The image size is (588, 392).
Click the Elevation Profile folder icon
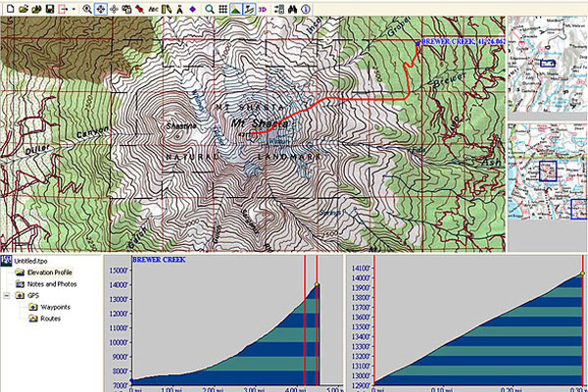(20, 272)
